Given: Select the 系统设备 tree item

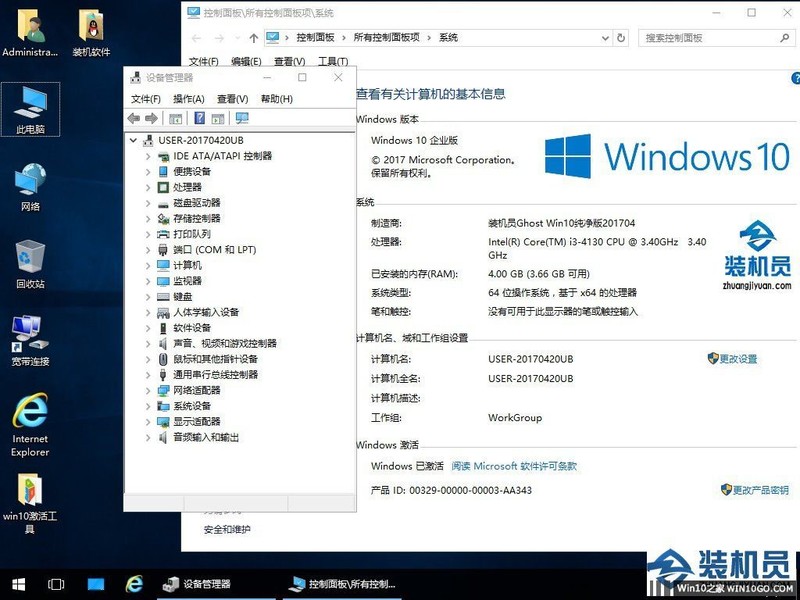Looking at the screenshot, I should coord(192,406).
